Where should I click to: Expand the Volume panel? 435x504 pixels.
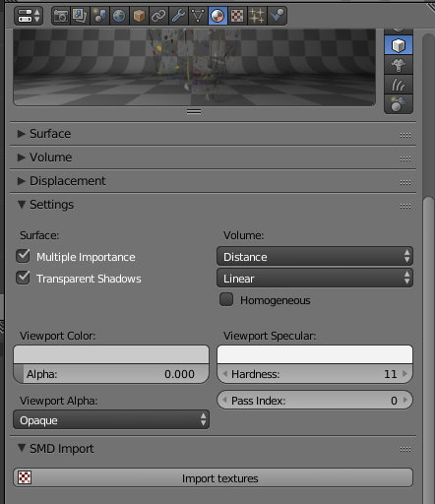[22, 157]
